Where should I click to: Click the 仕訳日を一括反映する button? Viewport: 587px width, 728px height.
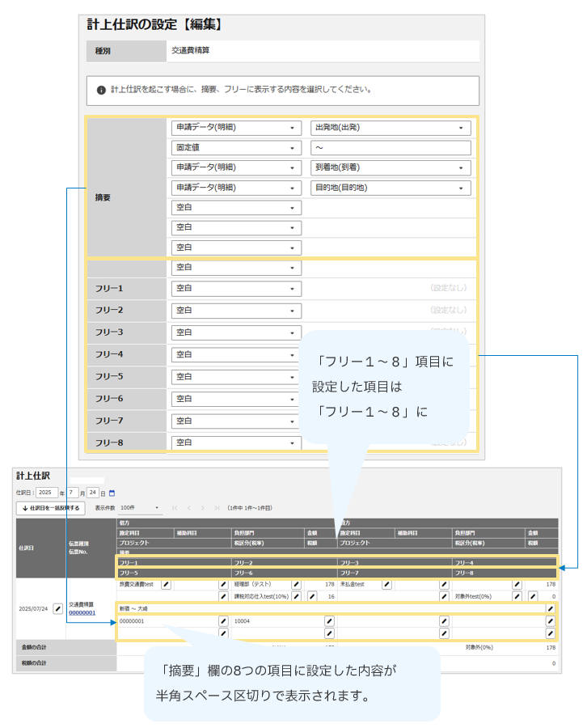pyautogui.click(x=51, y=508)
